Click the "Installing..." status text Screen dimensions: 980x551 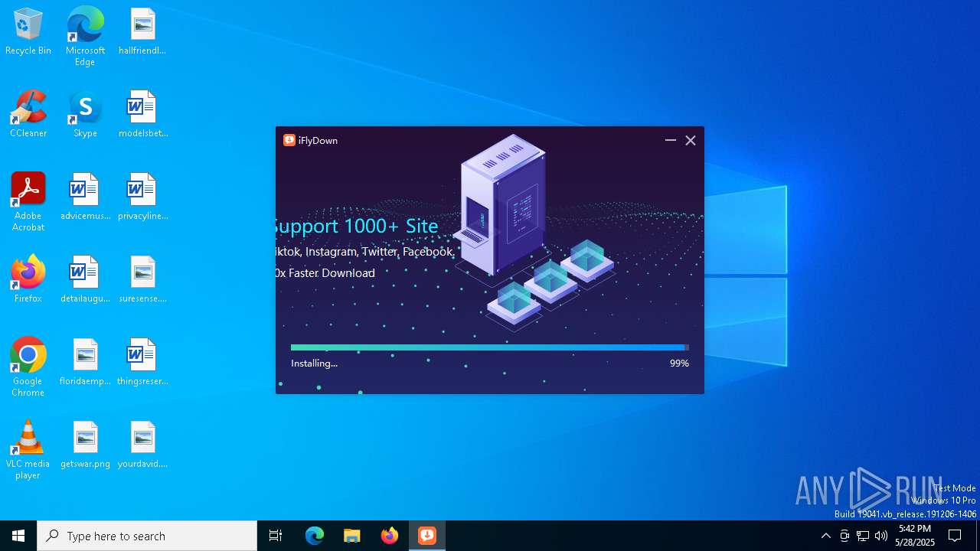tap(314, 364)
